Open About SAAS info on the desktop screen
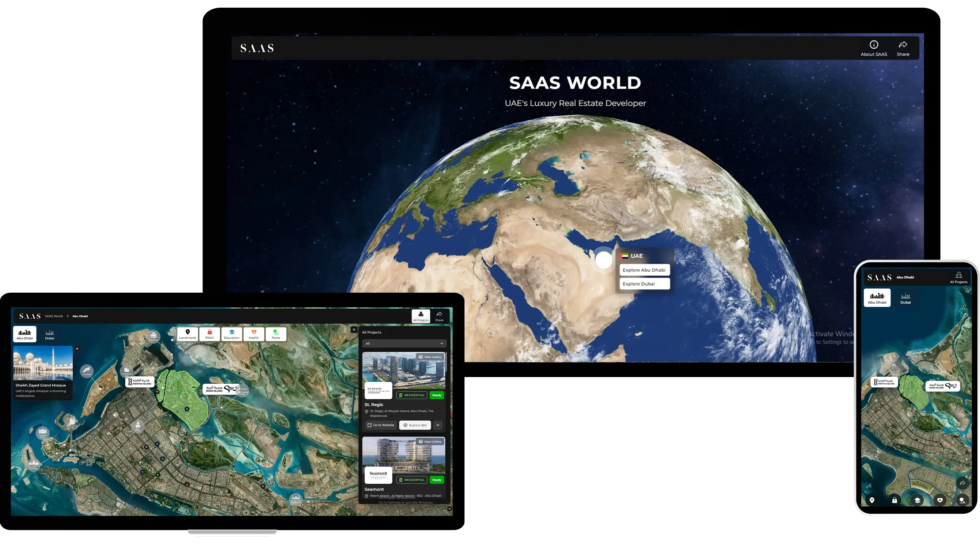This screenshot has height=559, width=980. click(873, 48)
